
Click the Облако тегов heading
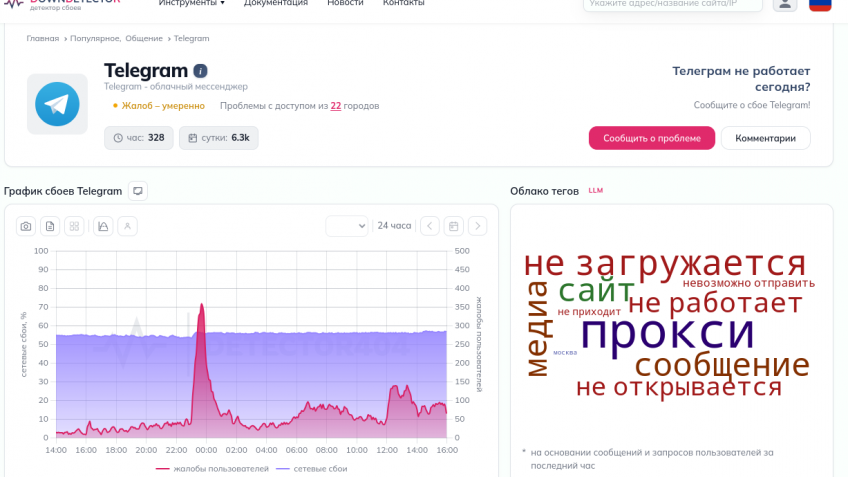544,191
